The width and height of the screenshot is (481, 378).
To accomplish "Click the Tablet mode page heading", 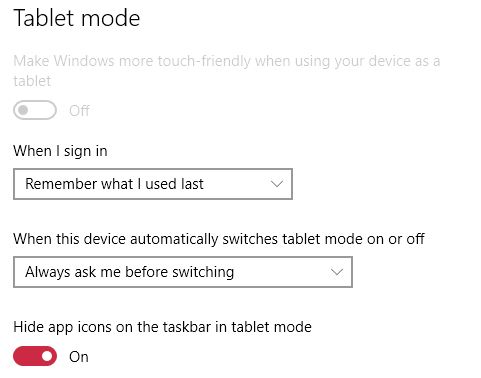I will coord(77,18).
